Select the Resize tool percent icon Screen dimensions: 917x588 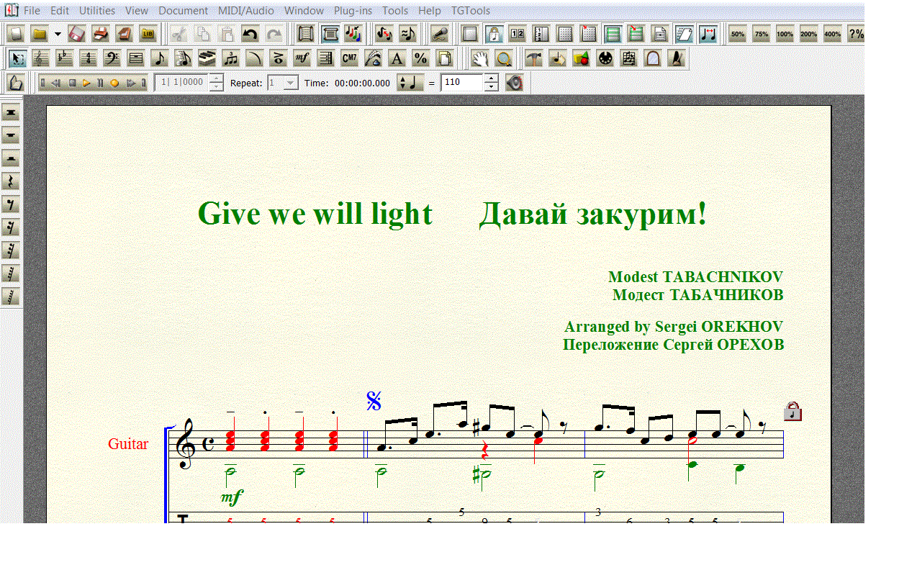(x=420, y=58)
